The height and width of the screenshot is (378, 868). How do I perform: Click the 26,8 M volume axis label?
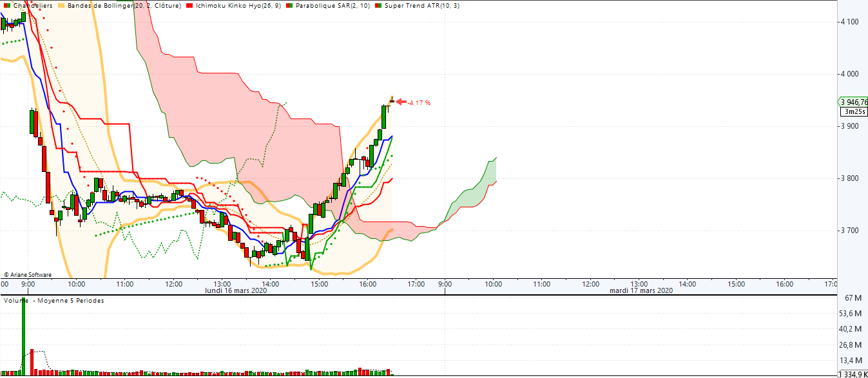click(x=852, y=345)
